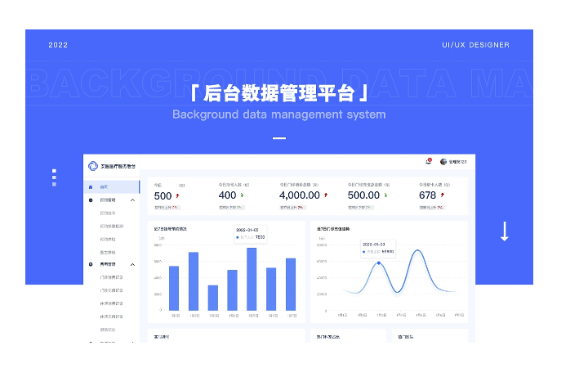The height and width of the screenshot is (368, 588).
Task: Click the vertical three-dot indicator on banner
Action: click(54, 177)
